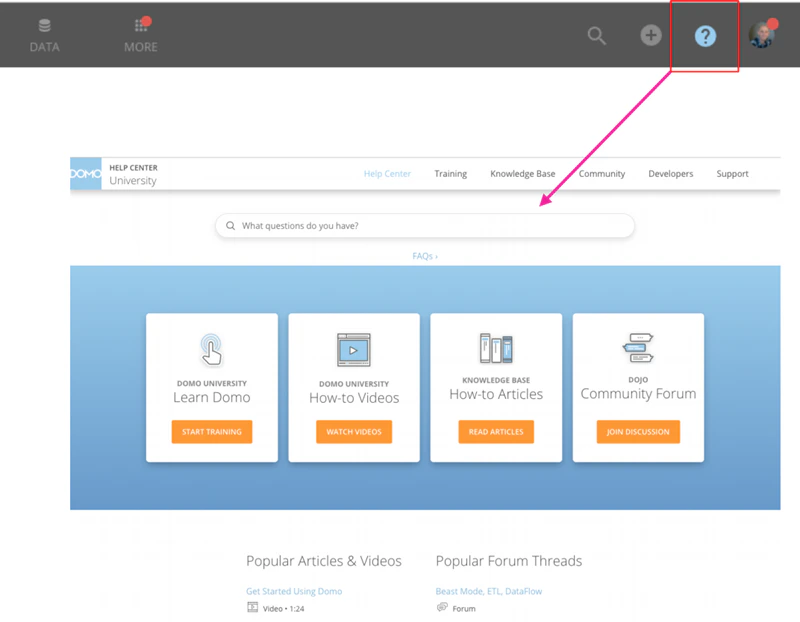Click the Domo logo in Help Center
Screen dimensions: 800x622
click(86, 173)
